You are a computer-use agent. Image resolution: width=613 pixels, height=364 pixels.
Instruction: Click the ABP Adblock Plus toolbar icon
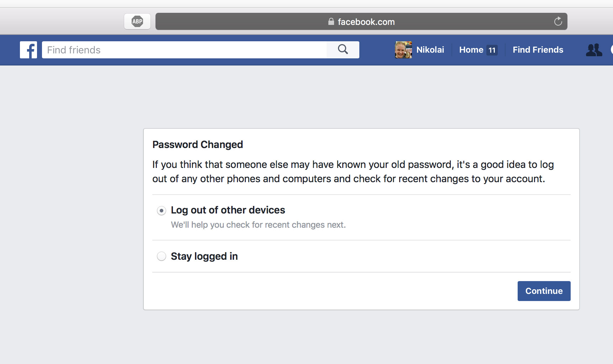[x=137, y=21]
